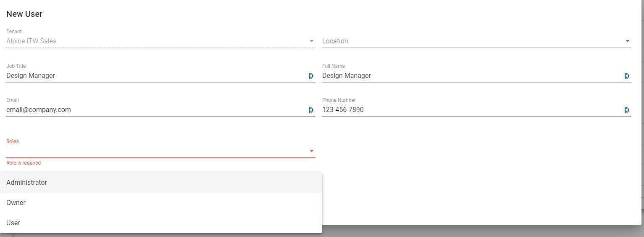
Task: Click into the Full Name input
Action: click(471, 76)
